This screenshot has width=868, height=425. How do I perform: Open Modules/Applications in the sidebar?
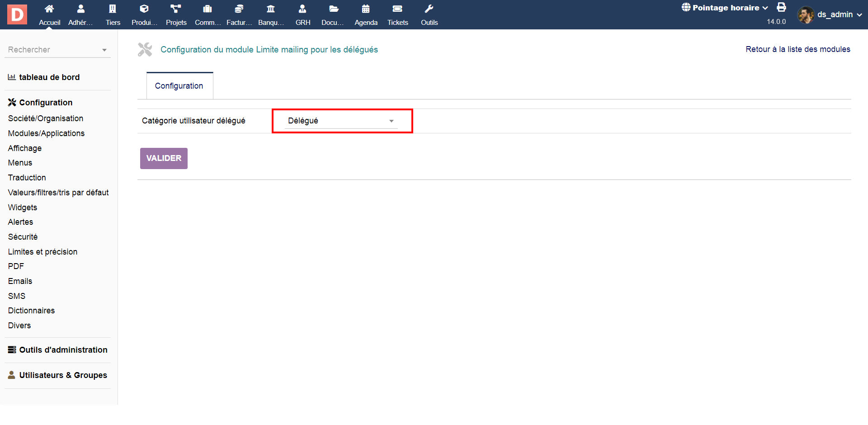point(46,133)
